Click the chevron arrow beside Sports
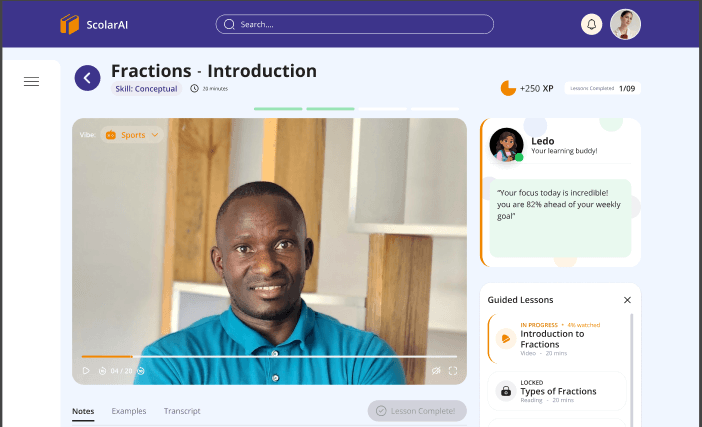The height and width of the screenshot is (427, 702). [x=155, y=135]
